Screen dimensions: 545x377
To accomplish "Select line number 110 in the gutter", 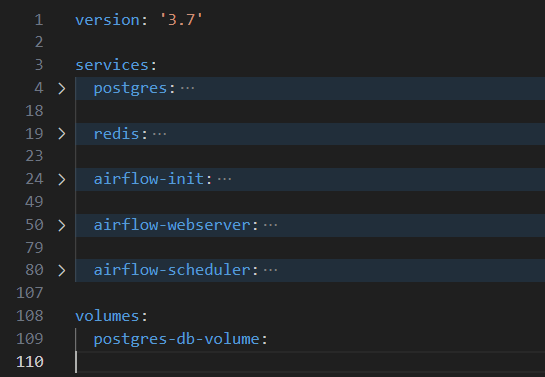I will pyautogui.click(x=30, y=362).
